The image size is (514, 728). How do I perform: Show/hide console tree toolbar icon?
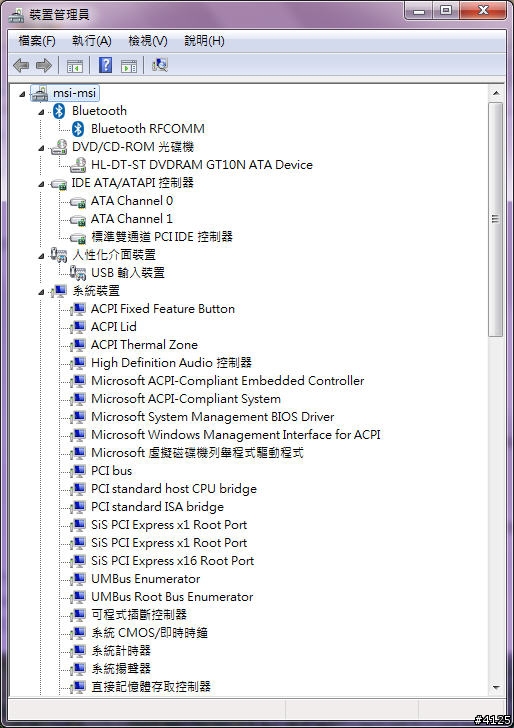tap(75, 66)
